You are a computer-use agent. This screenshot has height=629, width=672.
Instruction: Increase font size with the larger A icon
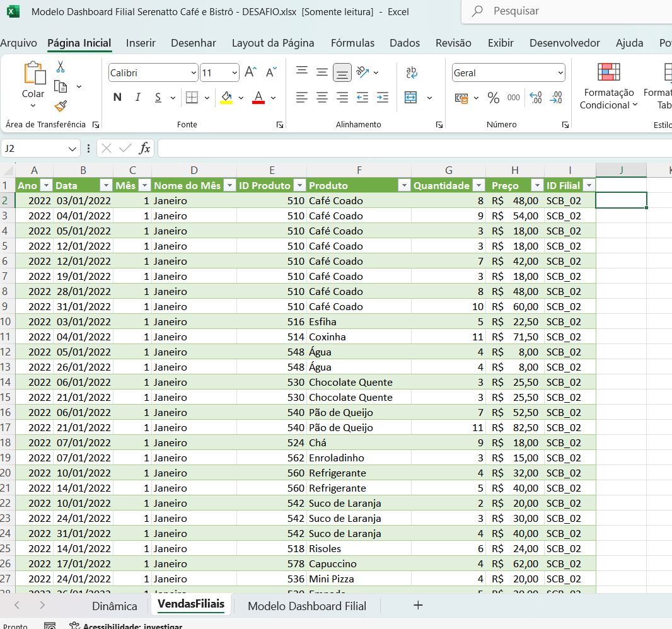pyautogui.click(x=250, y=72)
